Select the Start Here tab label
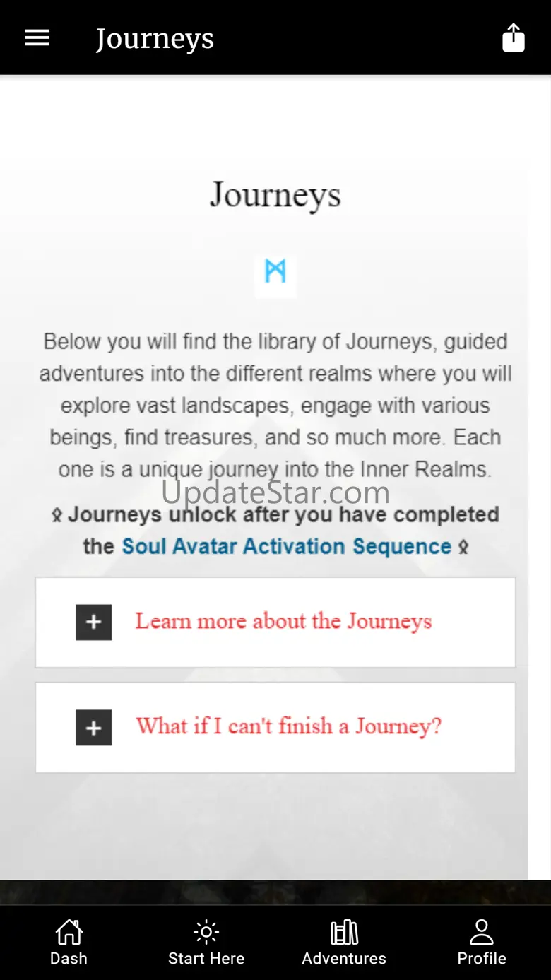Viewport: 551px width, 980px height. (x=206, y=959)
